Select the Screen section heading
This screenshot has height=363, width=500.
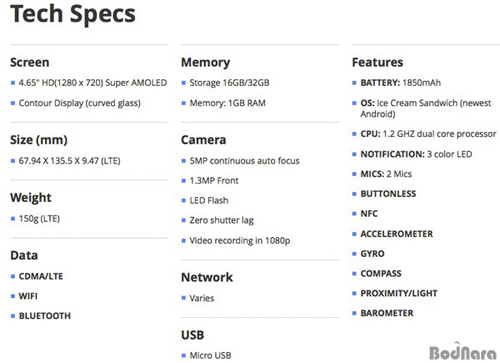(x=30, y=62)
